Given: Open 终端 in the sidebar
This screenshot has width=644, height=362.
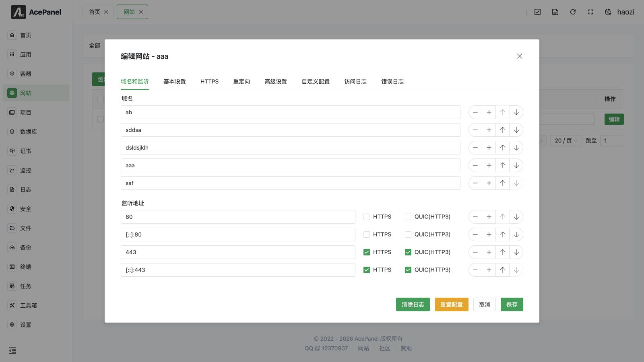Looking at the screenshot, I should pos(36,267).
